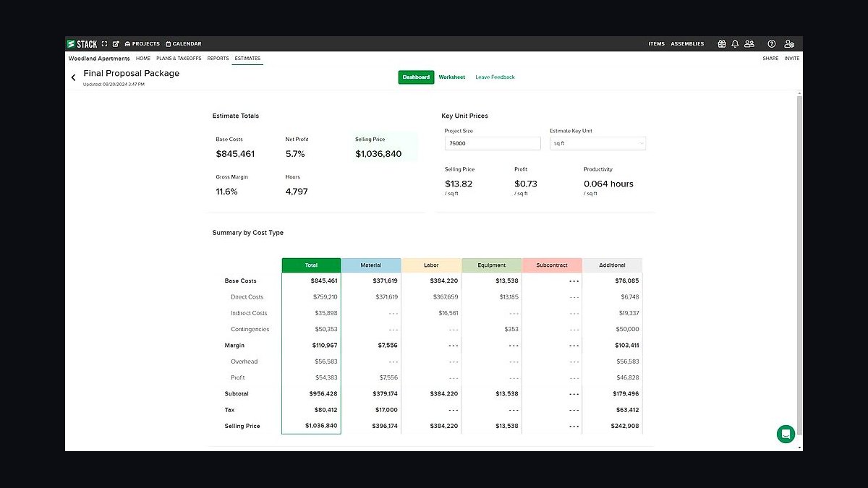868x488 pixels.
Task: Click the SHARE link
Action: point(770,59)
